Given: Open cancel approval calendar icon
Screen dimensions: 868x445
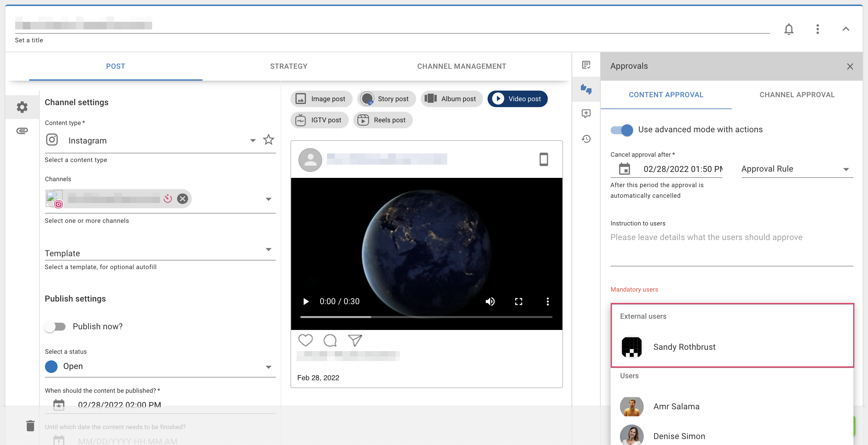Looking at the screenshot, I should (x=625, y=169).
